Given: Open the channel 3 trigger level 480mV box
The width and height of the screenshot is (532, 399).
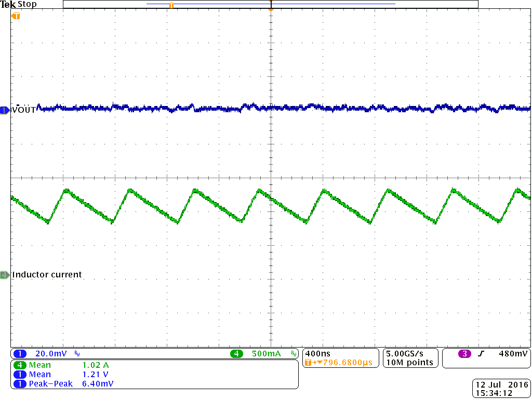Looking at the screenshot, I should [x=513, y=354].
